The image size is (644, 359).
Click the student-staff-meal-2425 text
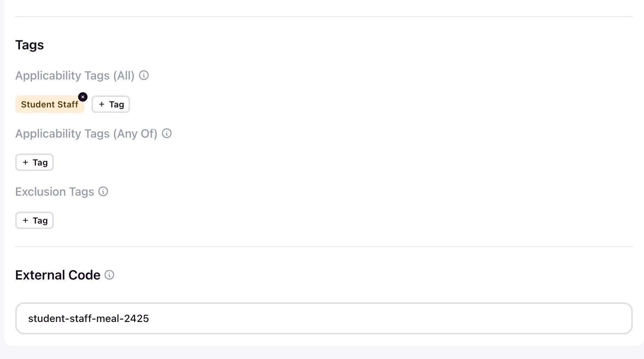(x=89, y=318)
